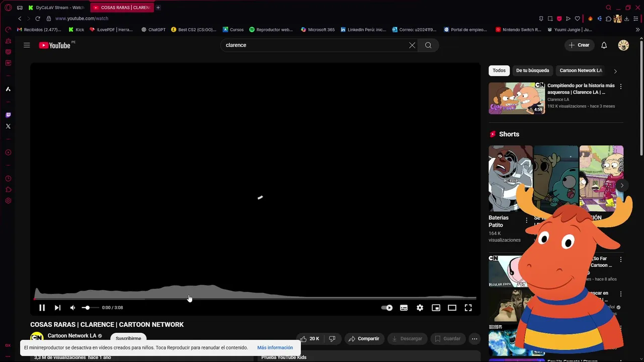Toggle subtitles in the player
This screenshot has width=644, height=362.
(404, 308)
